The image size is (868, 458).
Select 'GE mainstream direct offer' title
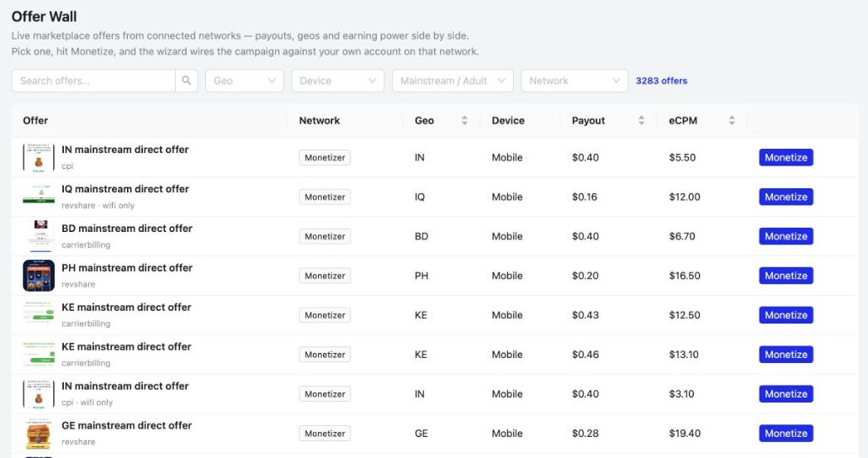[127, 425]
